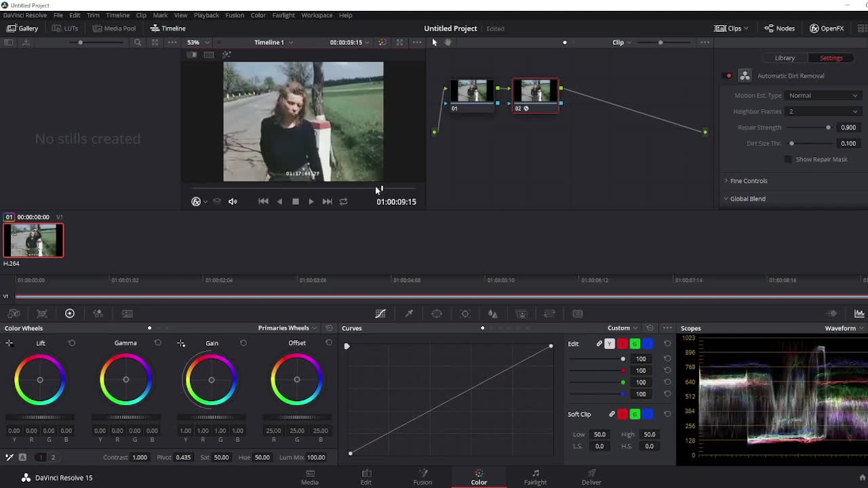This screenshot has height=488, width=868.
Task: Open the Sizing palette icon
Action: 549,313
